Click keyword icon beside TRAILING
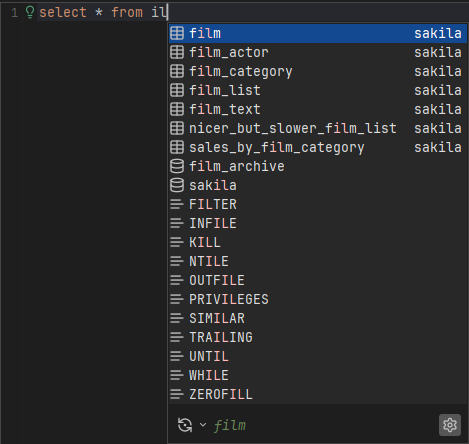The image size is (469, 444). 177,337
